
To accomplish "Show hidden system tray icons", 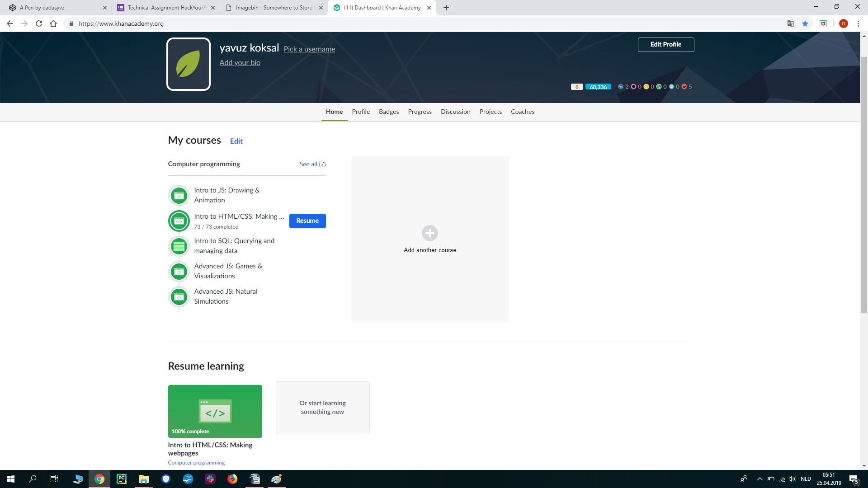I will [x=760, y=479].
